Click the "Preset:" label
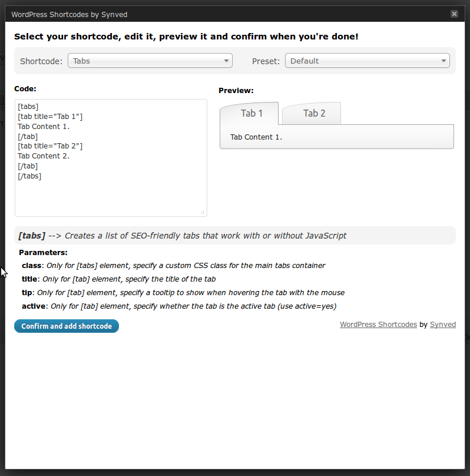Screen dimensions: 470x476 click(x=266, y=61)
